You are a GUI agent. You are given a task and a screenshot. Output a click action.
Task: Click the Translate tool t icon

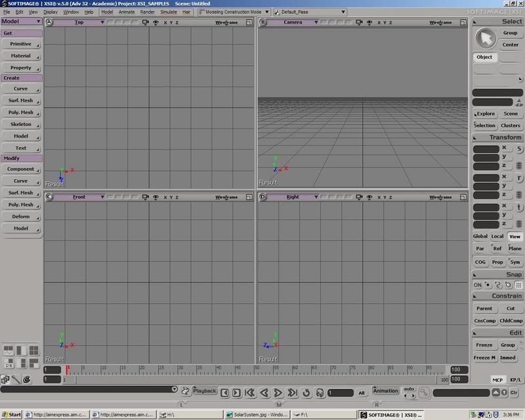(519, 207)
